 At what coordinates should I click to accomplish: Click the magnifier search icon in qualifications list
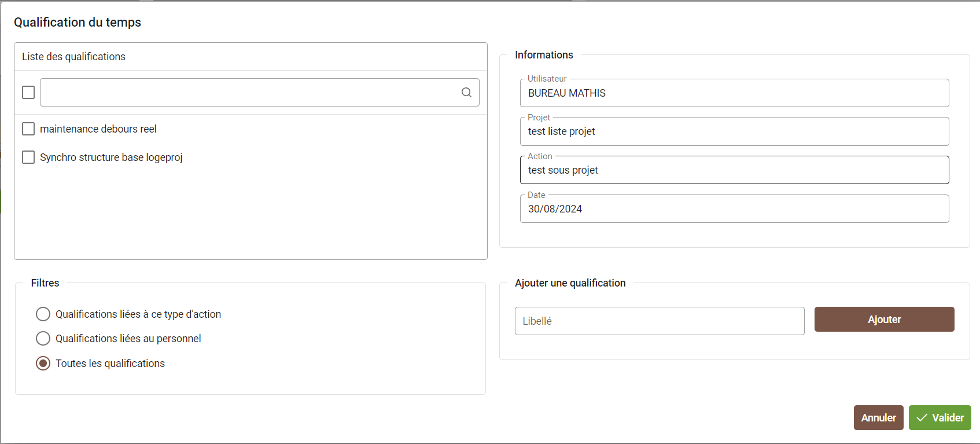click(466, 93)
